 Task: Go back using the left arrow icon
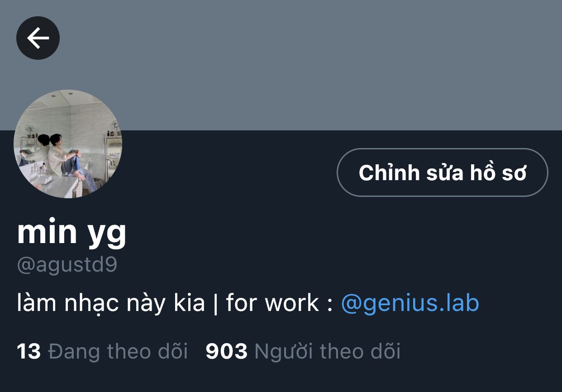pos(38,38)
